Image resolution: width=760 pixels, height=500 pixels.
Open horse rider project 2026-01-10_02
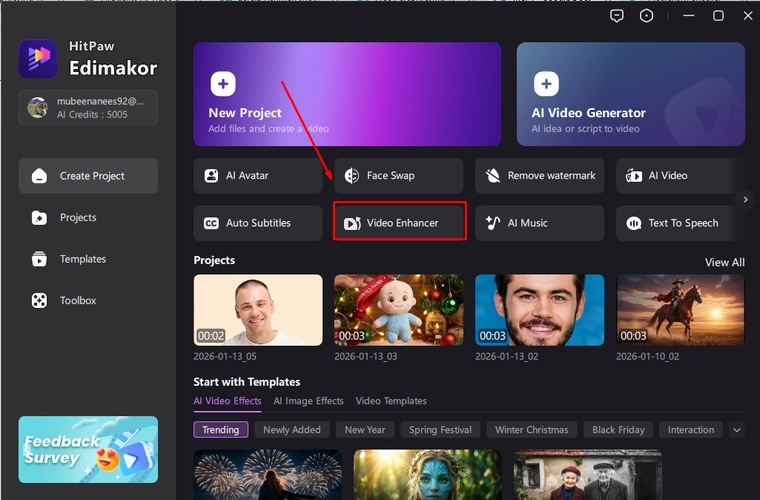680,310
